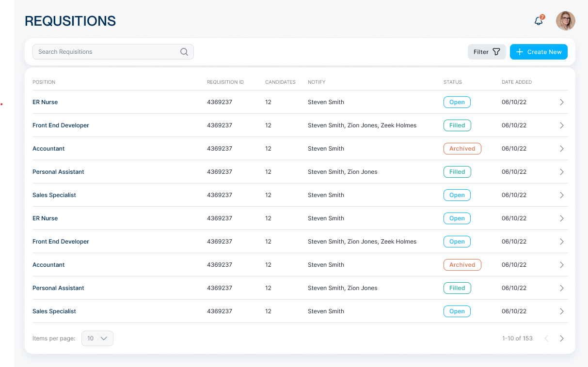Go to next page arrow
The width and height of the screenshot is (588, 367).
point(562,338)
